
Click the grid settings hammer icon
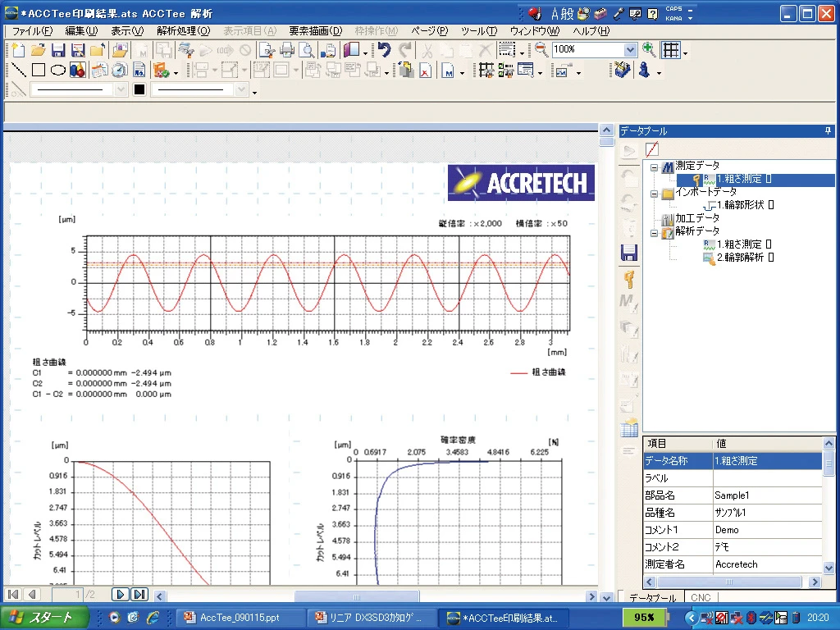(x=486, y=71)
